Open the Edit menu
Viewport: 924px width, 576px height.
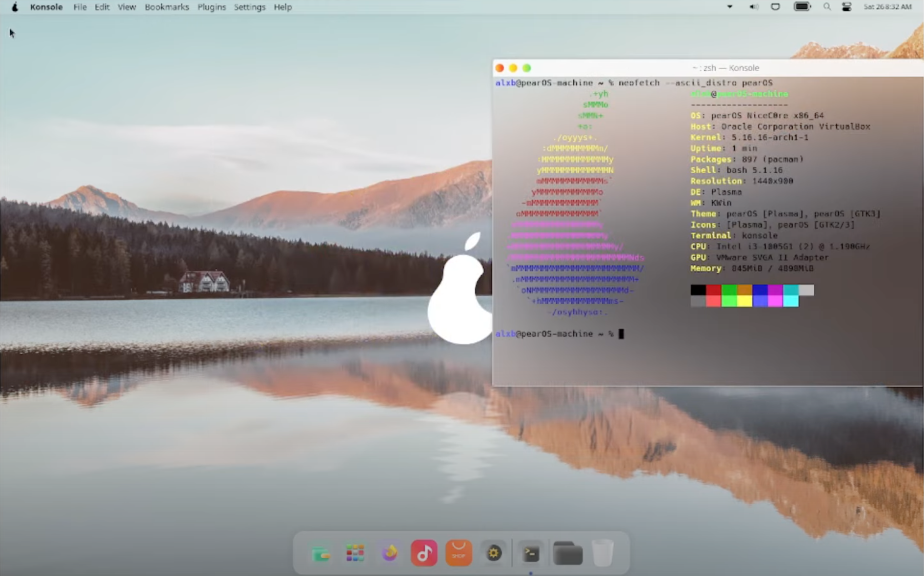tap(102, 7)
